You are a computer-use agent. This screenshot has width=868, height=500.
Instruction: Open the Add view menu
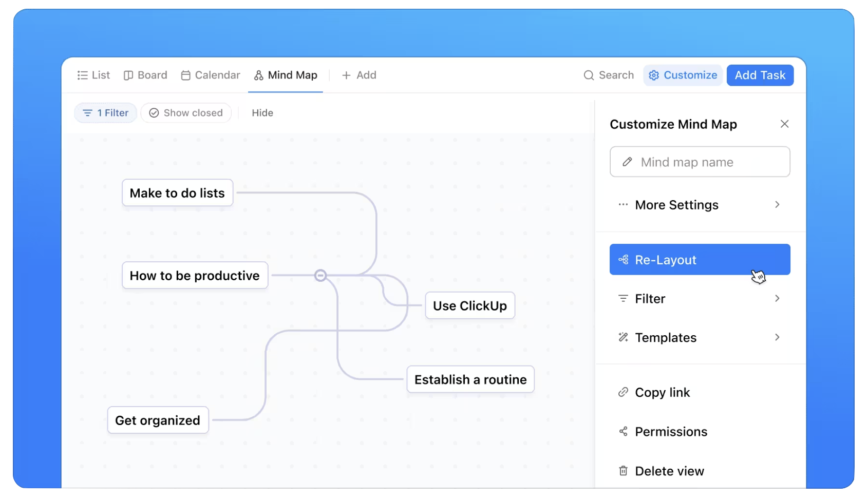[x=359, y=75]
